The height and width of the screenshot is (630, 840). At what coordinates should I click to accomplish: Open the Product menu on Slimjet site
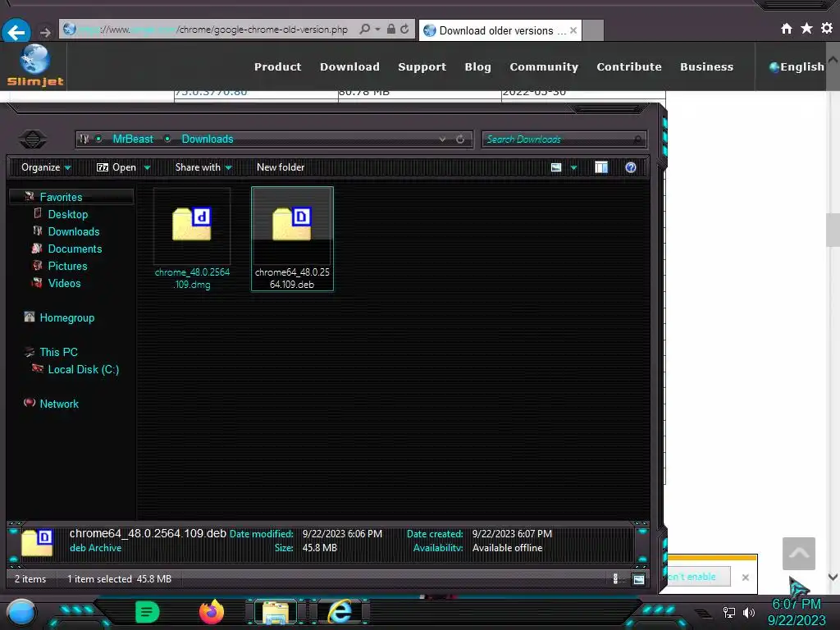click(277, 67)
